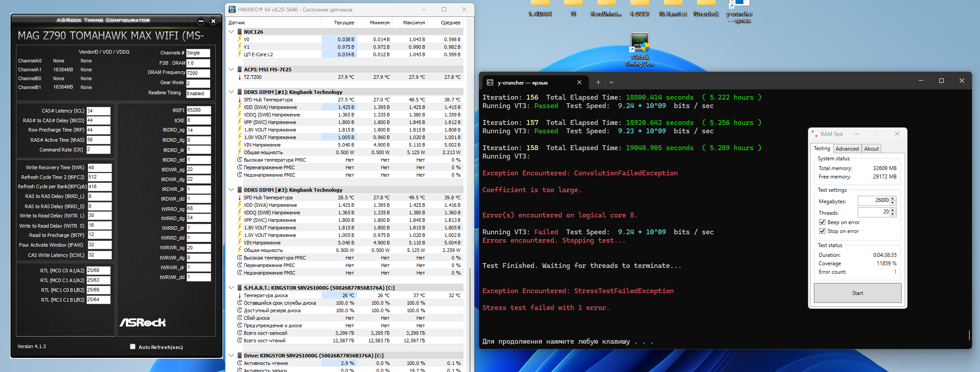
Task: Collapse the S.M.A.R.T. KINGSTON group
Action: (x=231, y=288)
